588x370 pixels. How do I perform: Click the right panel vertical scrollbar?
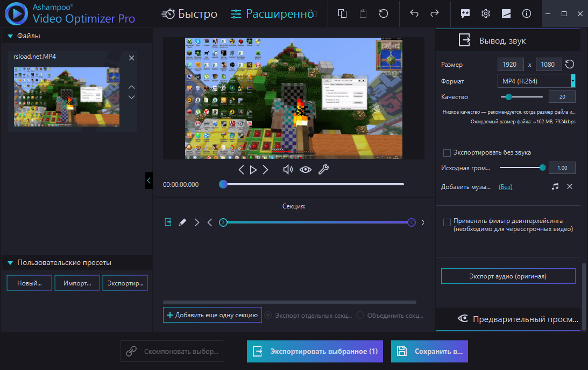tap(584, 296)
